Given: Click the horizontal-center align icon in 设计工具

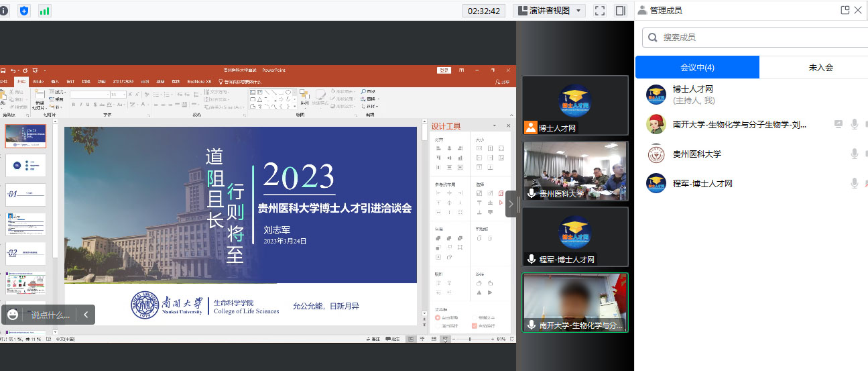Looking at the screenshot, I should tap(449, 148).
